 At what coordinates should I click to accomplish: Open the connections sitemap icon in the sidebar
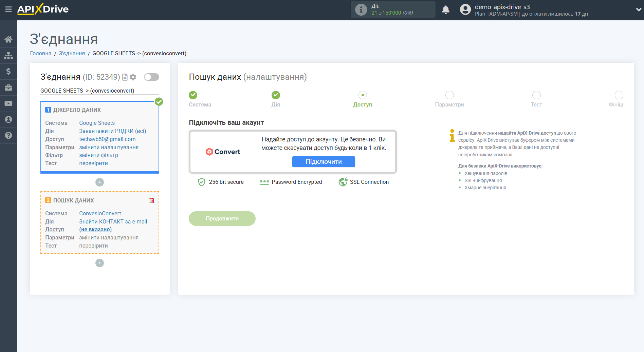(x=8, y=55)
